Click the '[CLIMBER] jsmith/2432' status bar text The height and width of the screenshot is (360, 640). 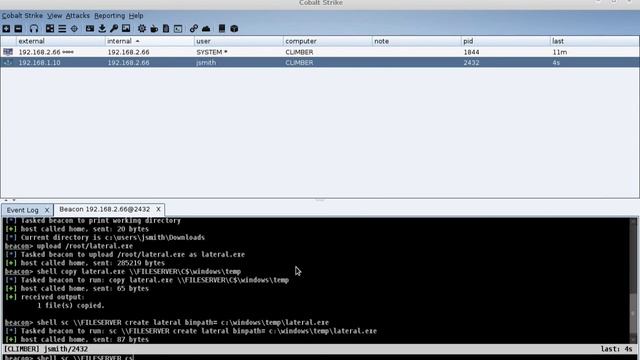pyautogui.click(x=46, y=349)
